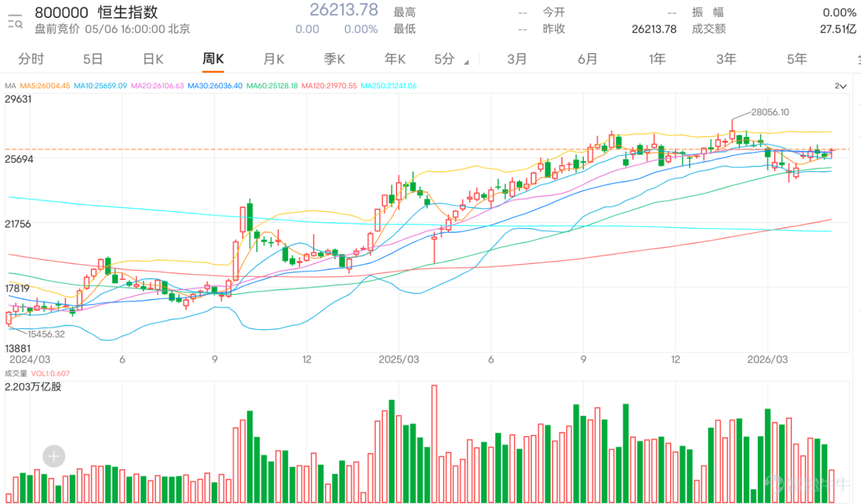This screenshot has width=861, height=504.
Task: Expand the 2 indicator panels dropdown
Action: point(841,86)
